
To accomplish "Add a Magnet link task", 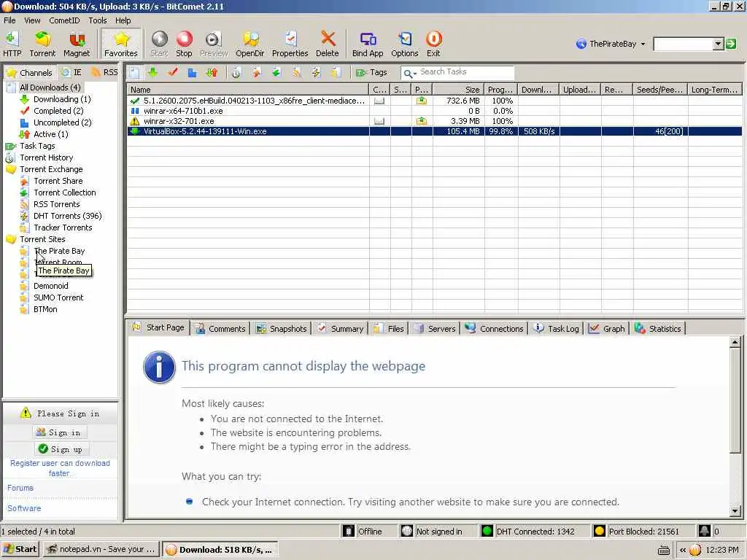I will [77, 44].
